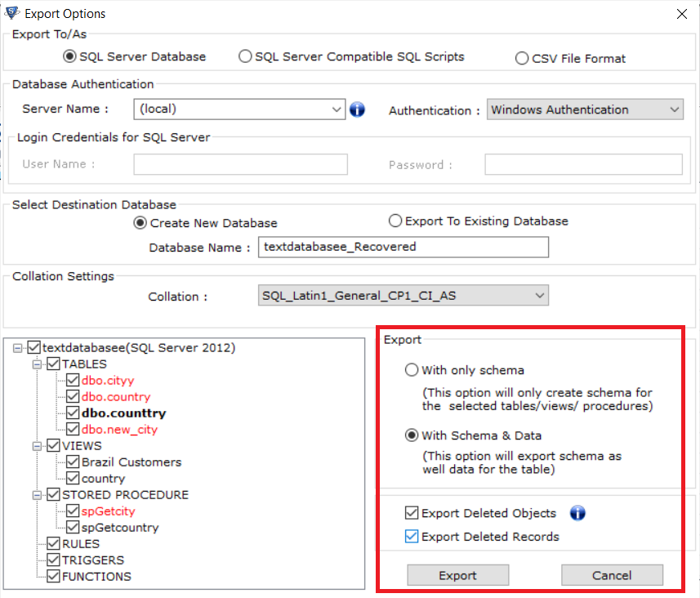Click the info icon next to Export Deleted Objects
The width and height of the screenshot is (700, 598).
pos(577,513)
